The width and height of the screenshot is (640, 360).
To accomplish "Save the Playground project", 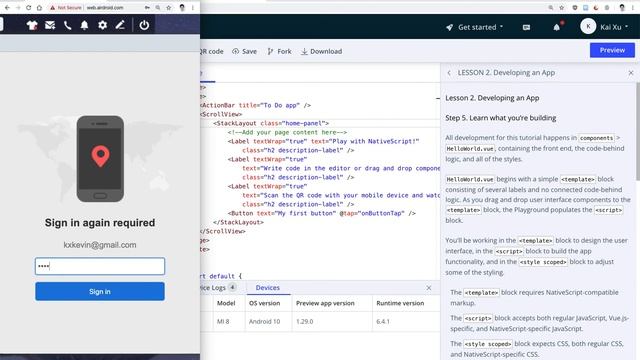I will (x=244, y=51).
